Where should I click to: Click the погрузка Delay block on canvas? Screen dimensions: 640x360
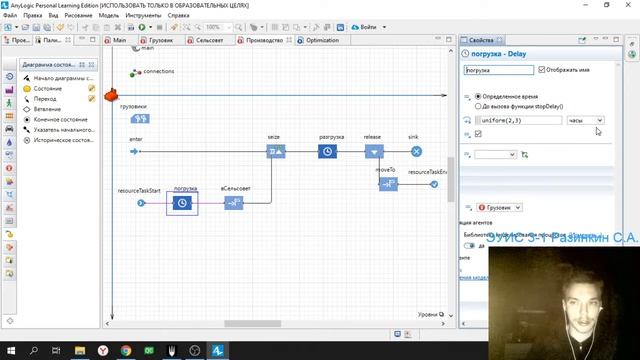tap(182, 203)
